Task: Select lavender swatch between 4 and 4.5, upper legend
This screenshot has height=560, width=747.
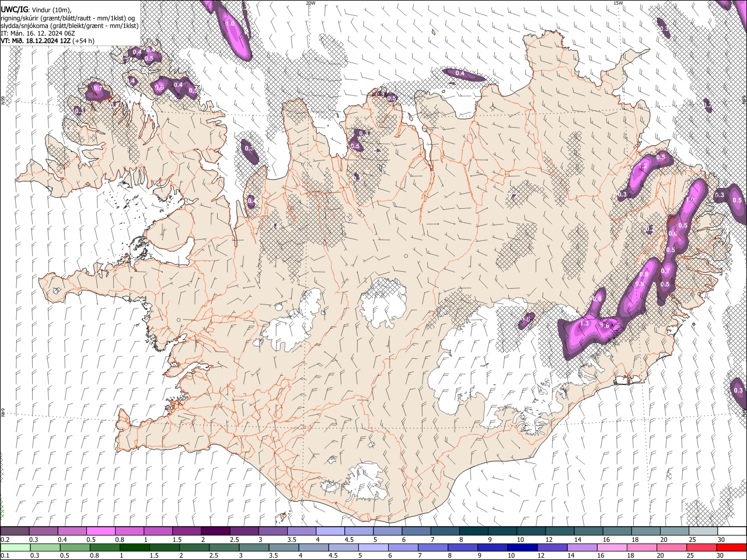Action: tap(330, 531)
